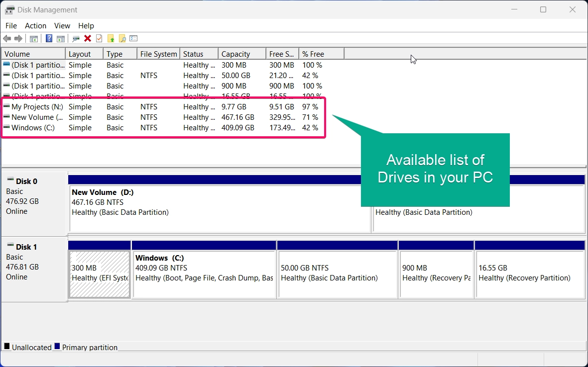
Task: Select the My Projects (N:) volume row
Action: click(163, 107)
